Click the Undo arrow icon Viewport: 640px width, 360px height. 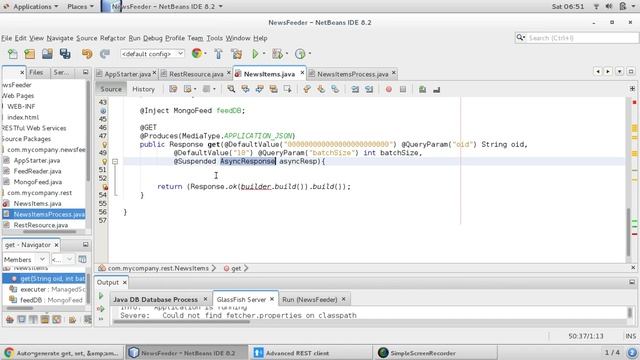(x=87, y=54)
